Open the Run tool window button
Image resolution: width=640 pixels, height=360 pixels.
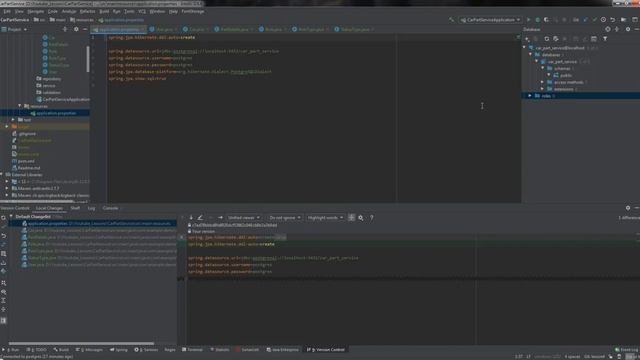11,350
